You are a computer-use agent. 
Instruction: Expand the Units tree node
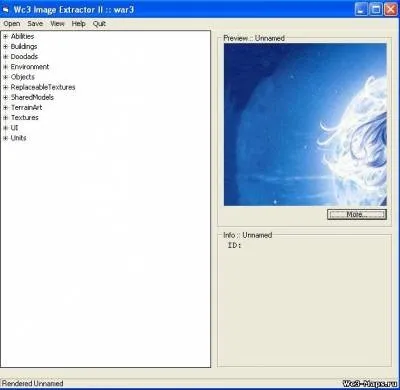point(5,138)
